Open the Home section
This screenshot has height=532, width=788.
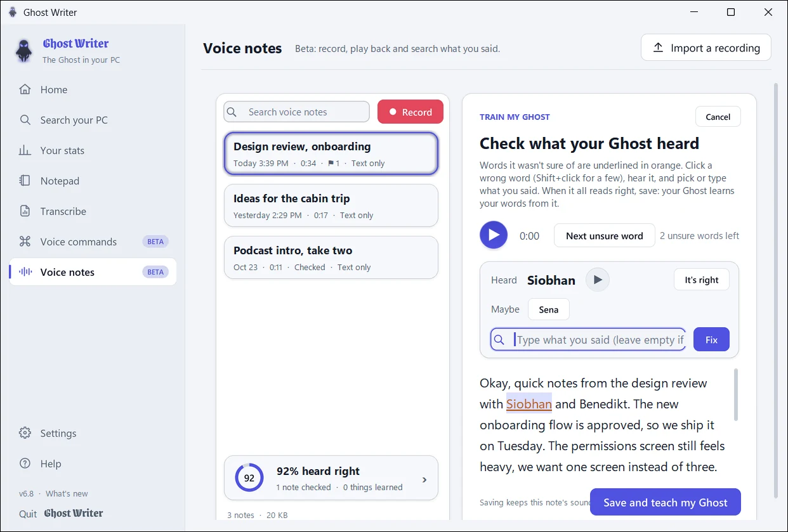(x=93, y=89)
